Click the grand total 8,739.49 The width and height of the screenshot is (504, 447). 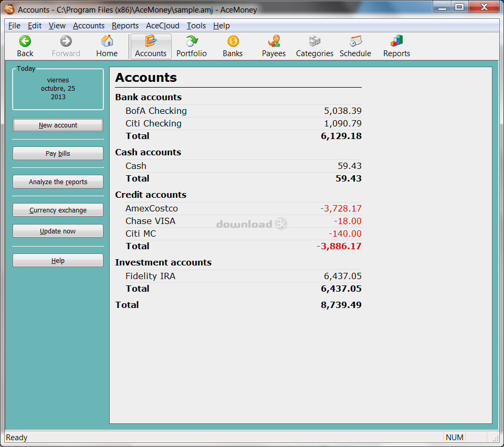341,305
